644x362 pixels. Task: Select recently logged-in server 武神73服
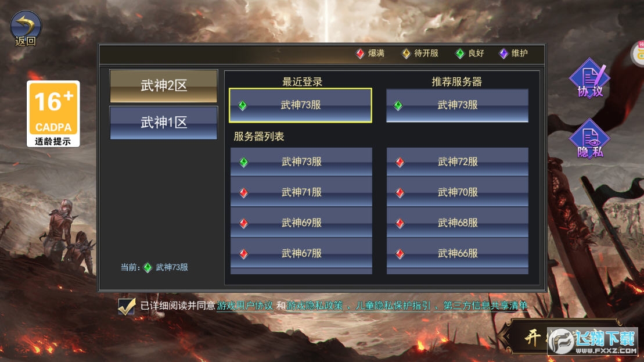click(x=301, y=105)
